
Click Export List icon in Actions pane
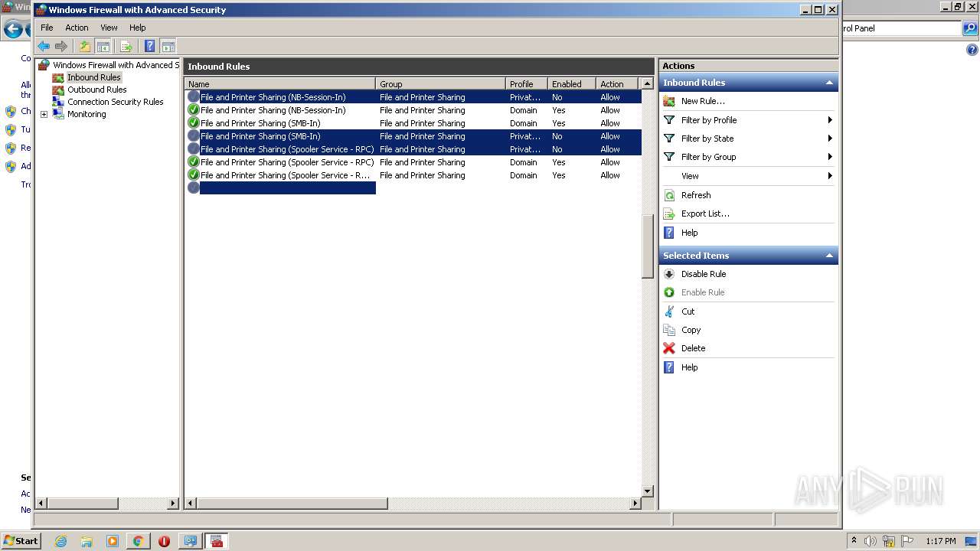(x=669, y=214)
